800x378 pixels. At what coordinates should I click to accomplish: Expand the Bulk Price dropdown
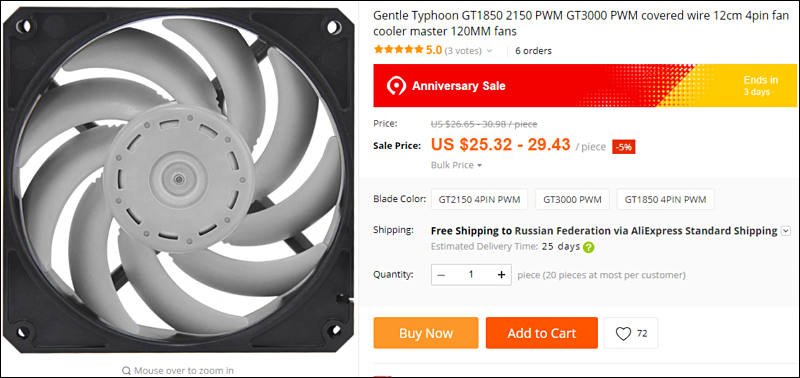457,165
